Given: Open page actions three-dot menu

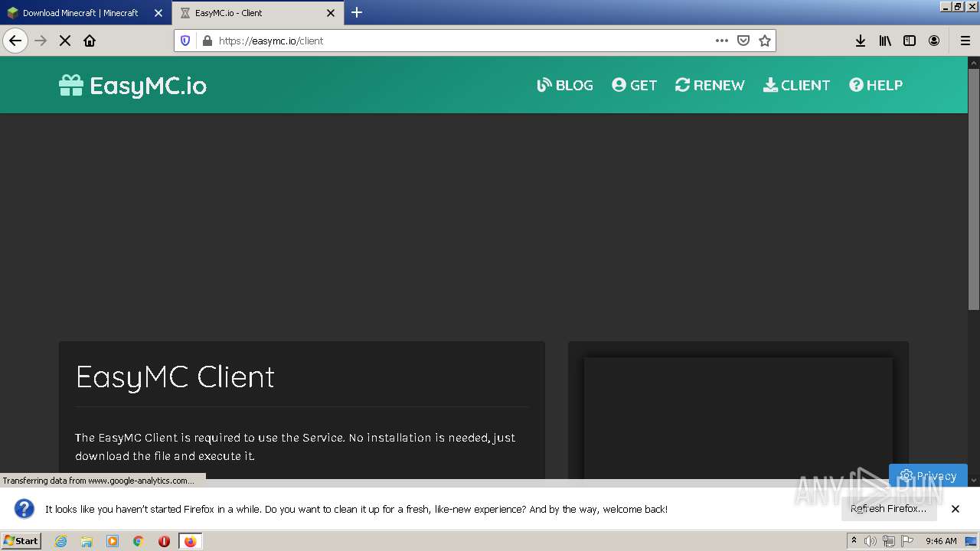Looking at the screenshot, I should click(x=721, y=41).
